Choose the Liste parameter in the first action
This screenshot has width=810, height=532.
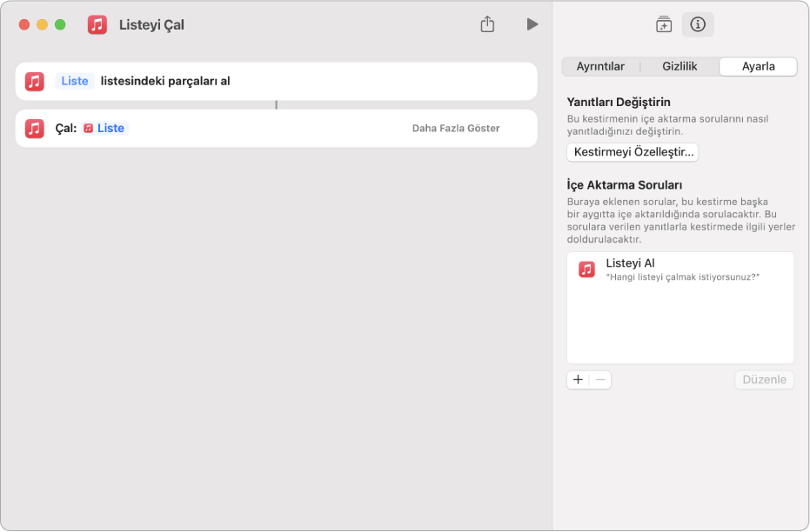point(75,81)
